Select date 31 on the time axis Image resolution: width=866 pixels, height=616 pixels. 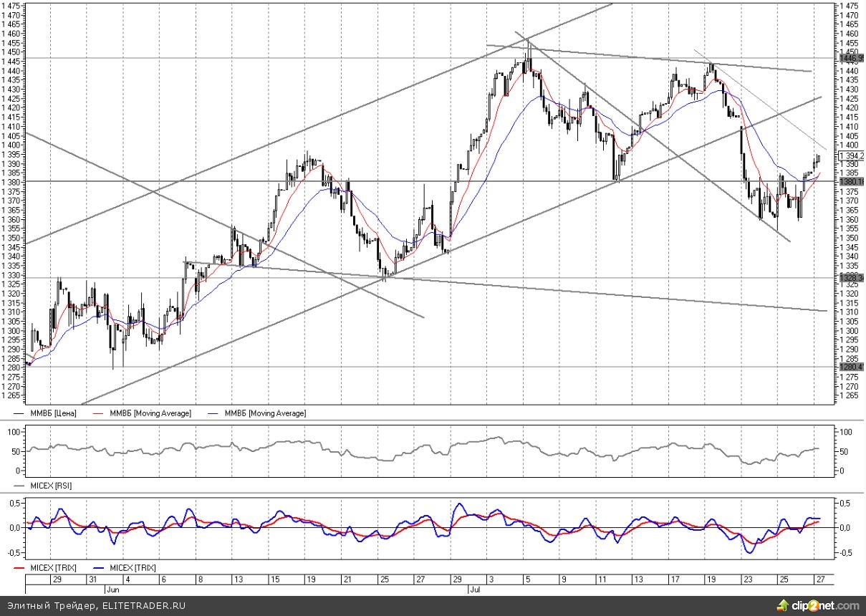coord(92,579)
